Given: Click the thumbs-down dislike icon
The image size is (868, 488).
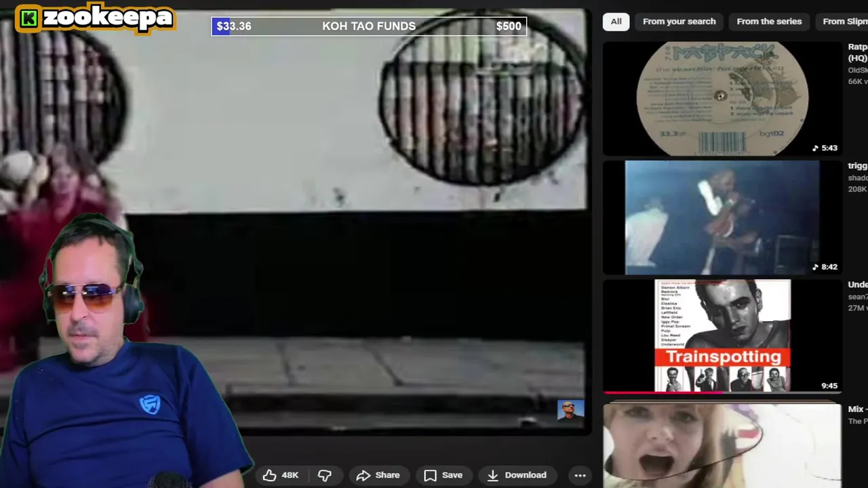Looking at the screenshot, I should [x=325, y=475].
